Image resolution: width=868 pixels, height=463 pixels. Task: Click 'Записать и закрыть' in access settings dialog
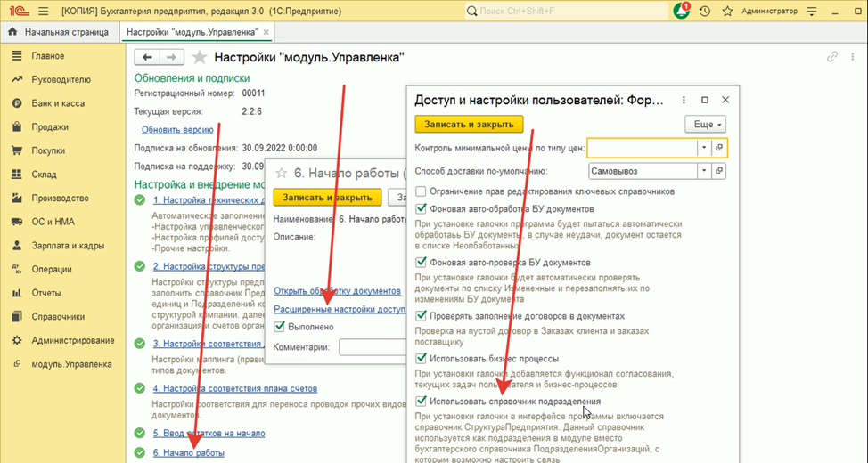click(x=469, y=125)
